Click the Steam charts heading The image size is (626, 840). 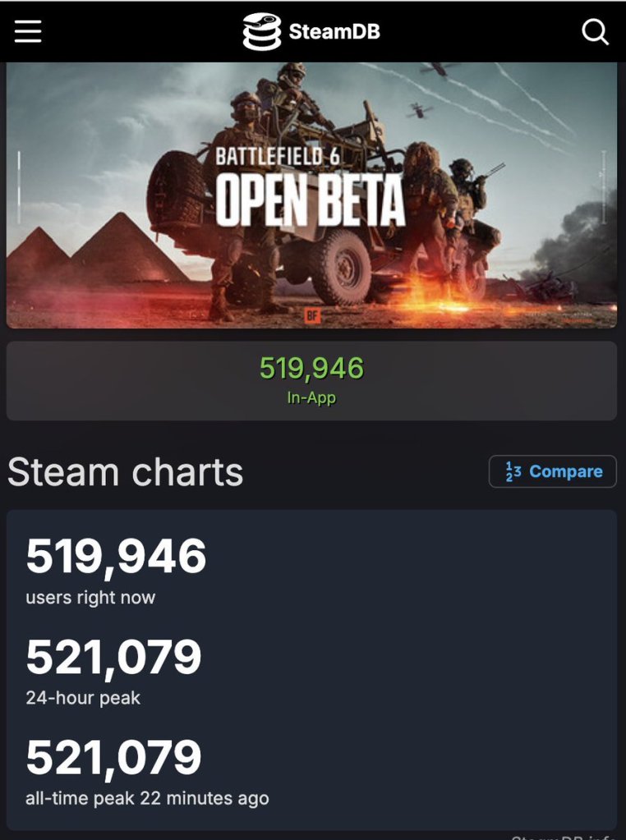click(126, 472)
